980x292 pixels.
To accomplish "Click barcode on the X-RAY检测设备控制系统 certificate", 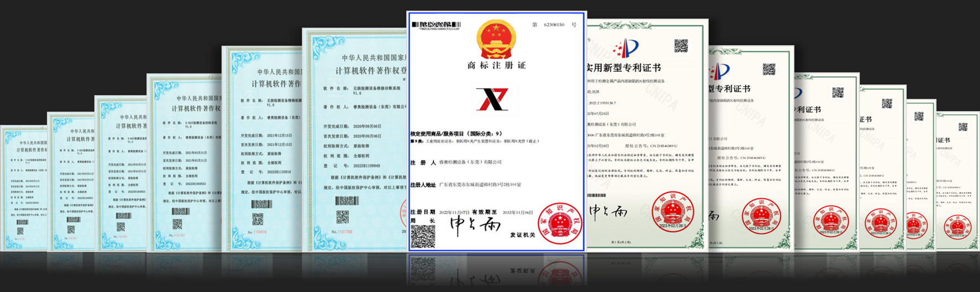I will (180, 211).
